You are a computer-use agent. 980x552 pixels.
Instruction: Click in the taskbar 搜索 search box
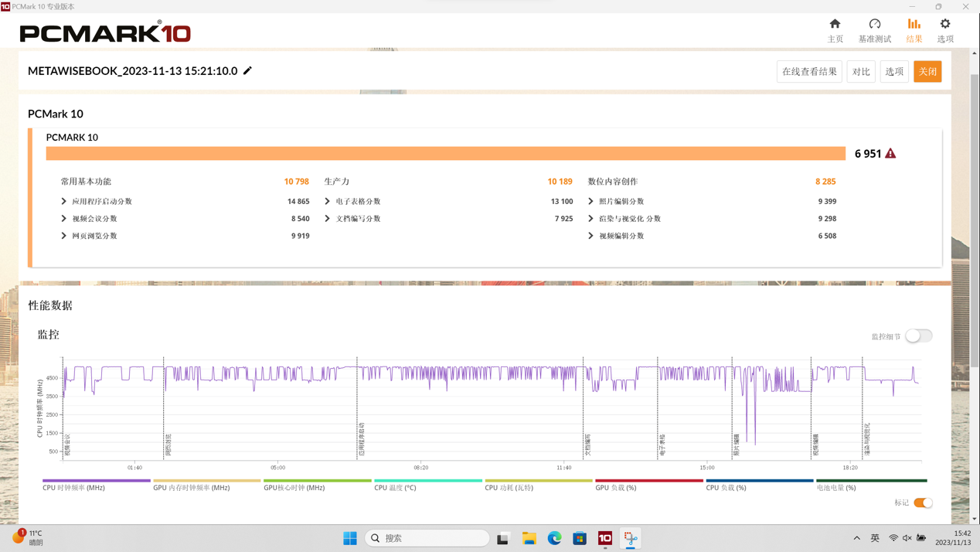[427, 538]
